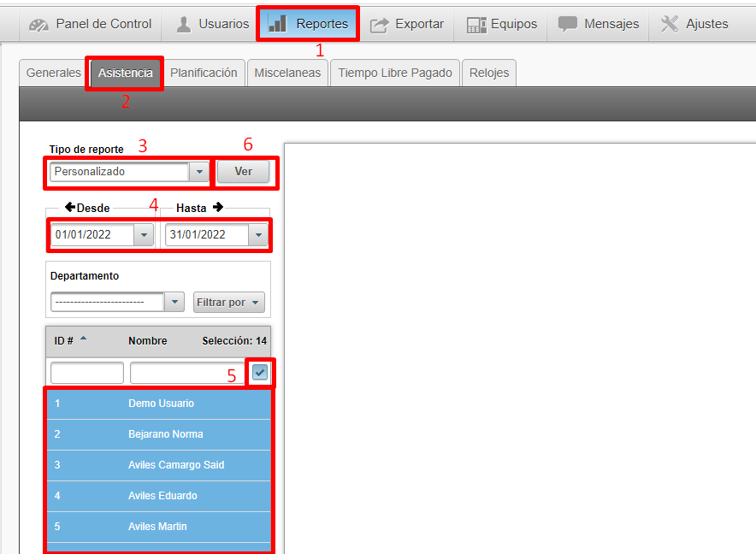
Task: Switch to the Planificación tab
Action: pos(204,73)
